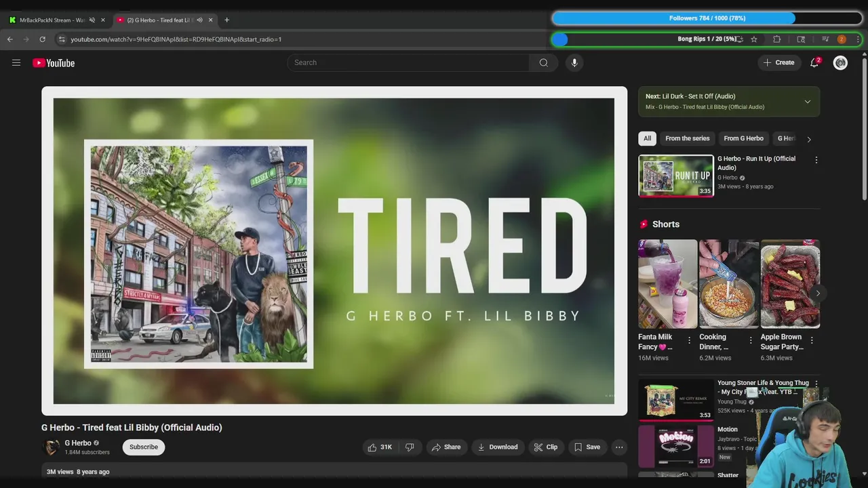
Task: Open the Shorts section heading
Action: point(665,224)
